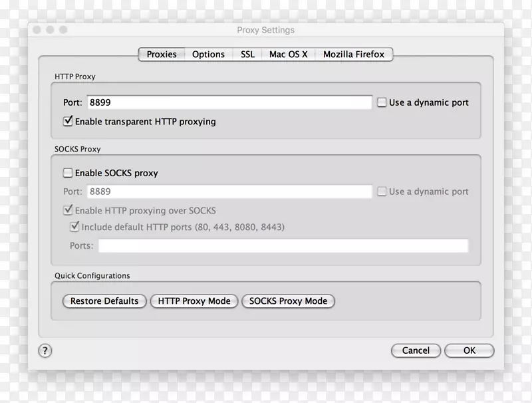The width and height of the screenshot is (532, 403).
Task: Cancel the Proxy Settings dialog
Action: coord(416,350)
